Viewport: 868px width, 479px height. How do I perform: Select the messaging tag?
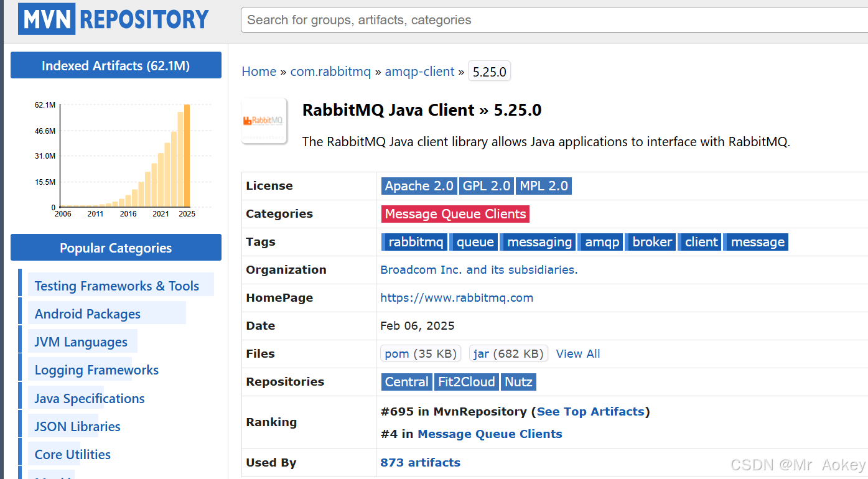(538, 242)
